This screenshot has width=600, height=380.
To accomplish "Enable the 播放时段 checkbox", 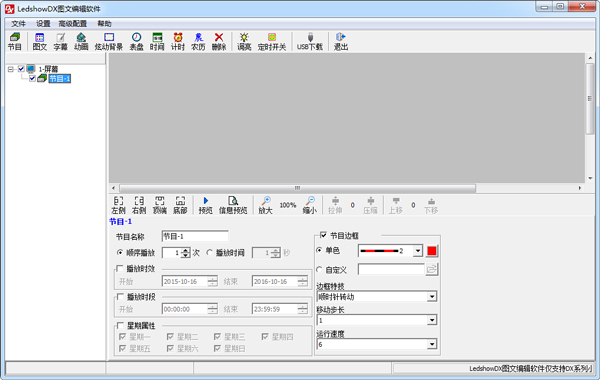I will coord(120,297).
